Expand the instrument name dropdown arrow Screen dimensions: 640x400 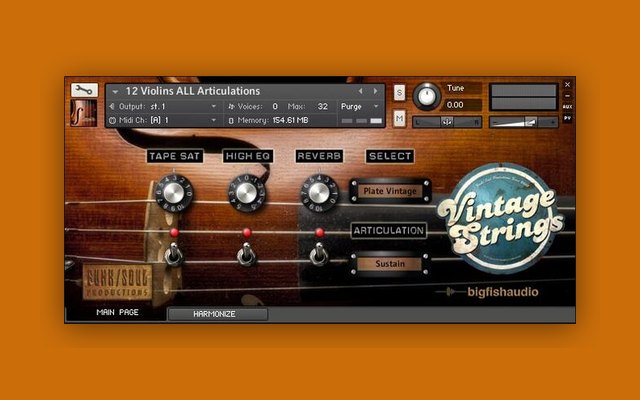point(115,92)
